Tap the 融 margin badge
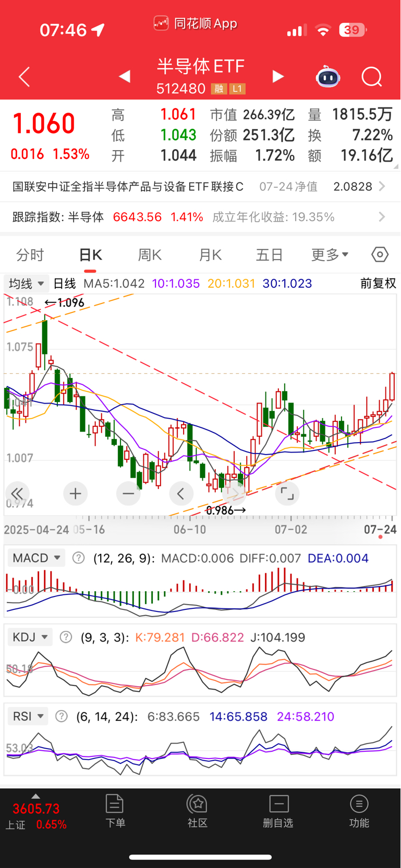 point(218,89)
